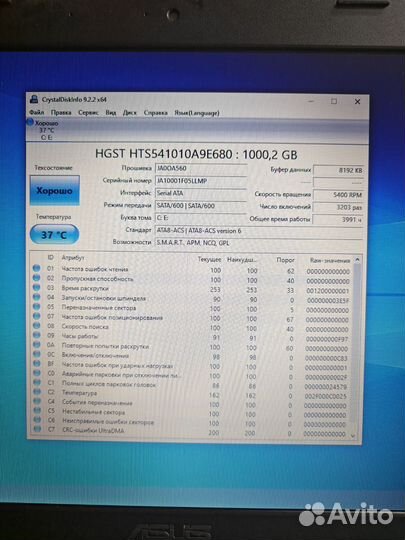Click the status icon for attribute 01
The width and height of the screenshot is (405, 540).
pos(37,268)
